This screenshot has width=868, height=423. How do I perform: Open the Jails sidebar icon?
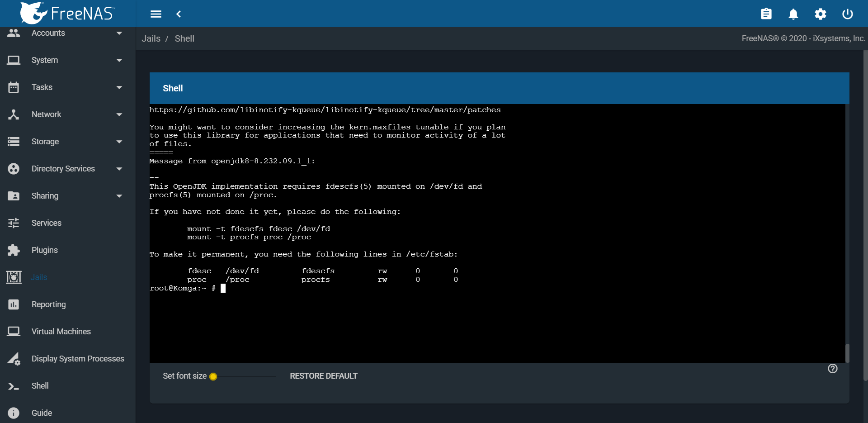tap(13, 277)
